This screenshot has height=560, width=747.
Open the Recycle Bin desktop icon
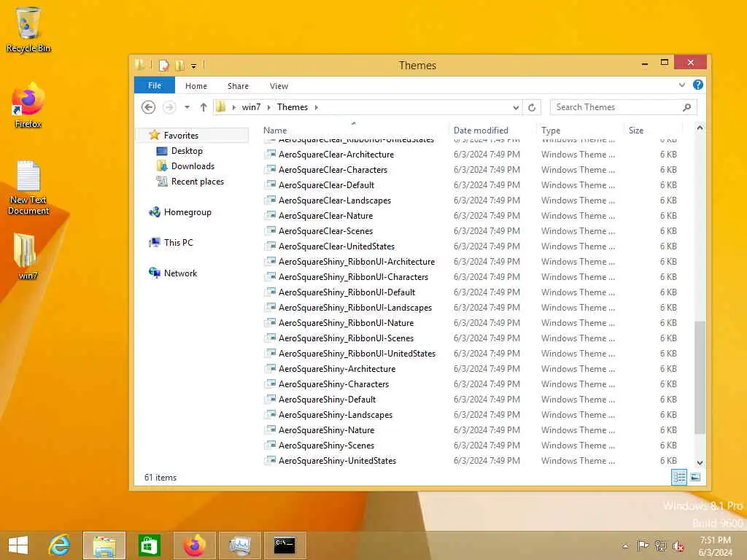(x=28, y=29)
